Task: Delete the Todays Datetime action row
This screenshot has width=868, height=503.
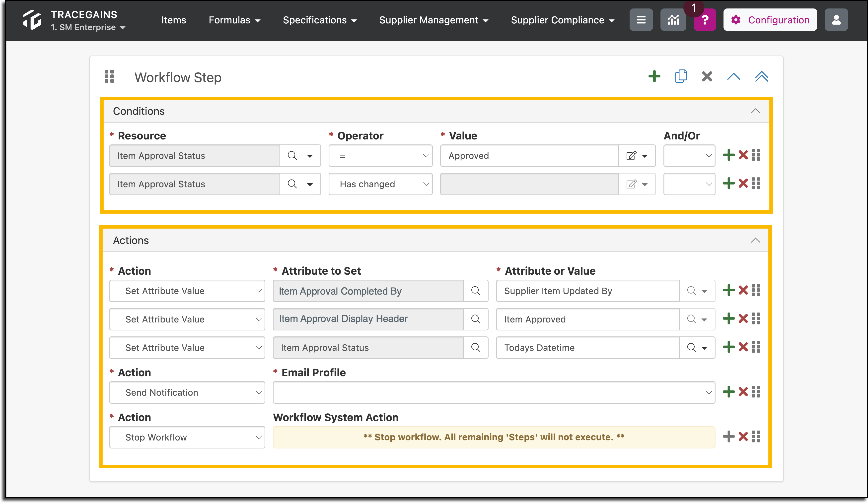Action: (x=743, y=347)
